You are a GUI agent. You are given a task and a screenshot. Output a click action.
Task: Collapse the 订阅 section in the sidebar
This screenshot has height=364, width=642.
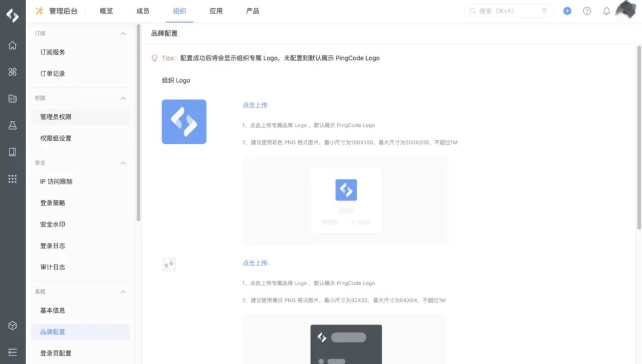point(124,33)
